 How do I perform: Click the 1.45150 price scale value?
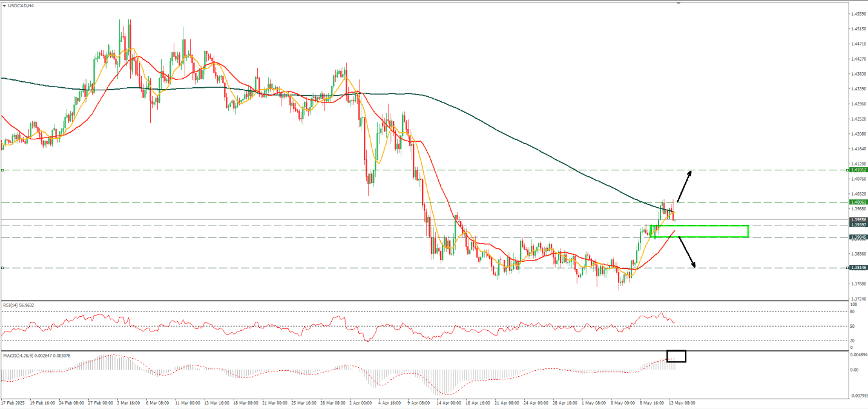858,29
